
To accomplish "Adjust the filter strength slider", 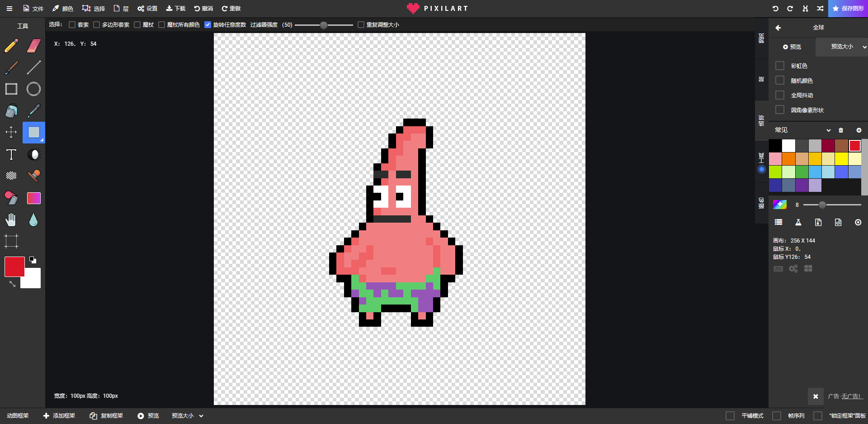I will click(x=324, y=25).
